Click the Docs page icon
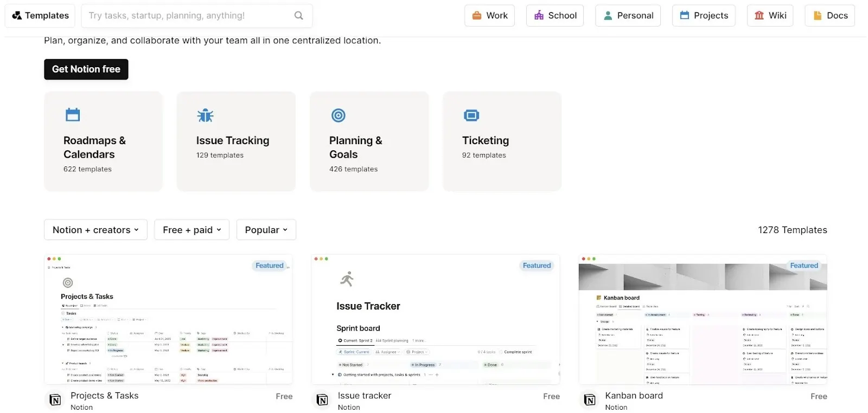The height and width of the screenshot is (413, 868). (x=818, y=16)
